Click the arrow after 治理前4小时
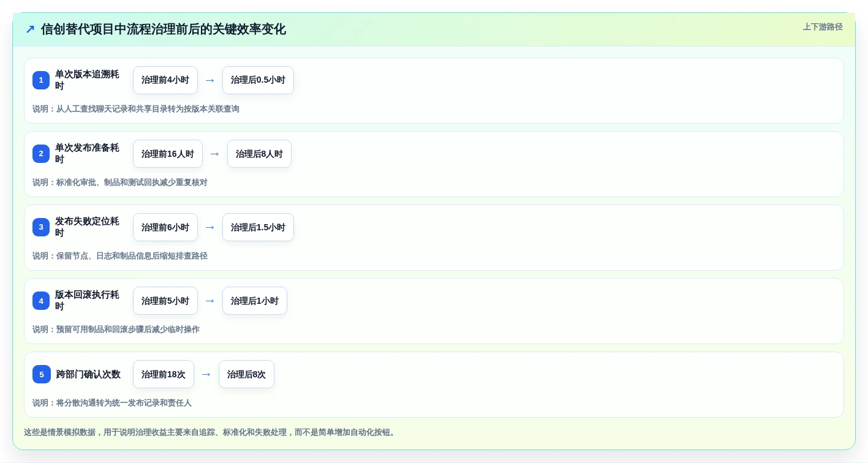Image resolution: width=868 pixels, height=463 pixels. tap(210, 80)
